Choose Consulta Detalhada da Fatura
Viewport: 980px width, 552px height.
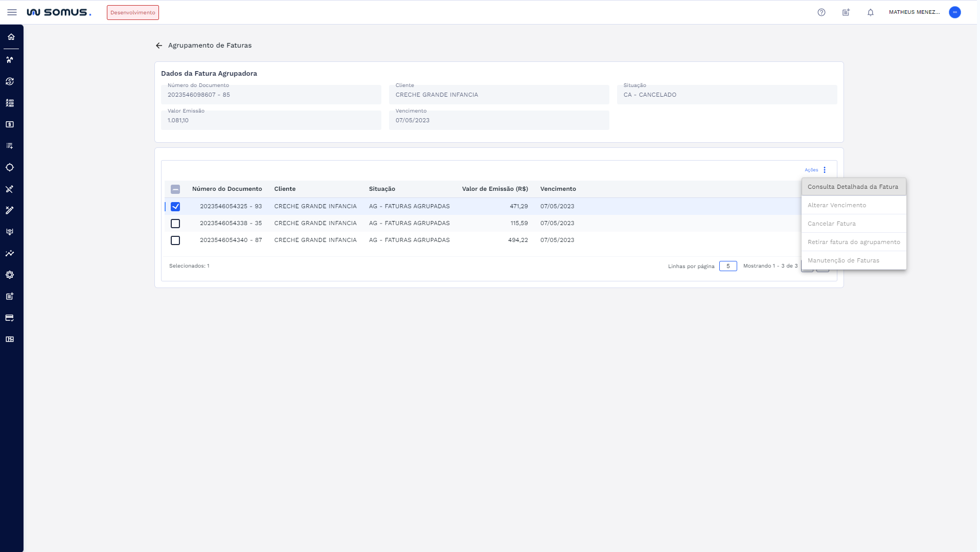click(853, 187)
